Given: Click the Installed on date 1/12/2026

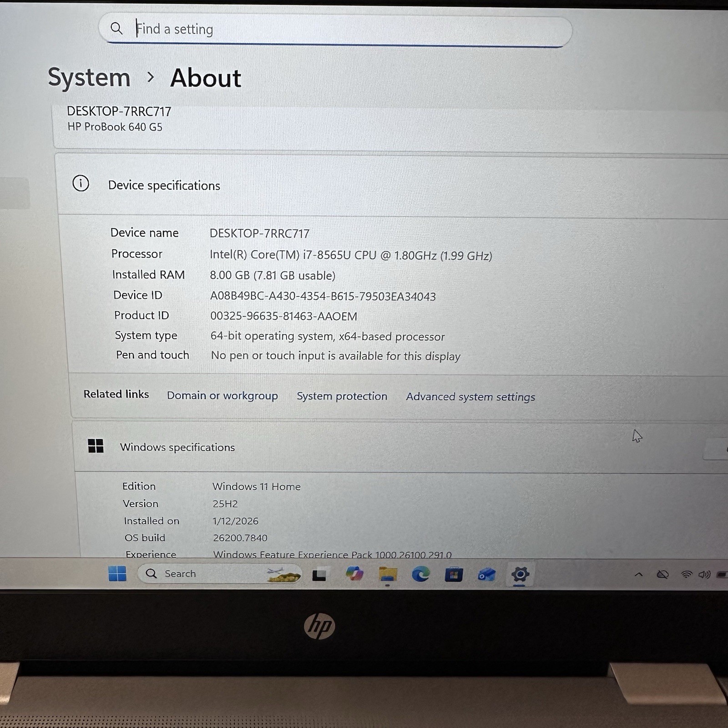Looking at the screenshot, I should pyautogui.click(x=235, y=521).
